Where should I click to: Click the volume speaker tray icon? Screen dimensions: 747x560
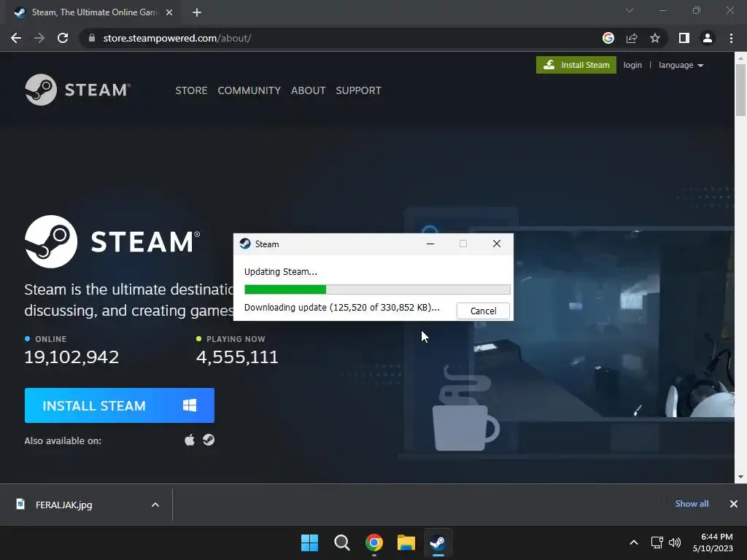coord(675,542)
